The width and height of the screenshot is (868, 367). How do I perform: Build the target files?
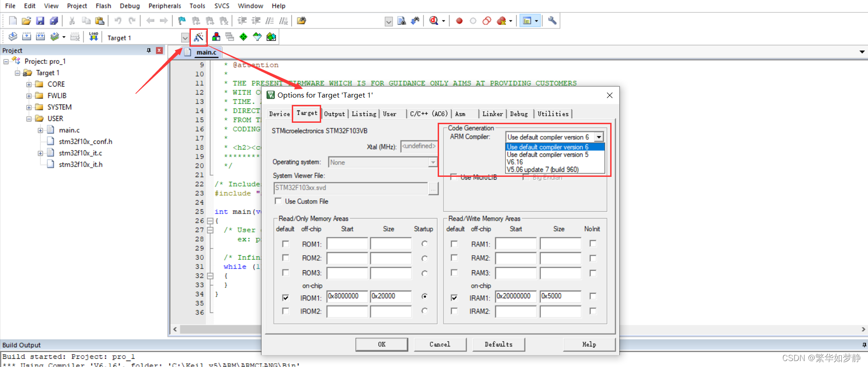[x=27, y=37]
